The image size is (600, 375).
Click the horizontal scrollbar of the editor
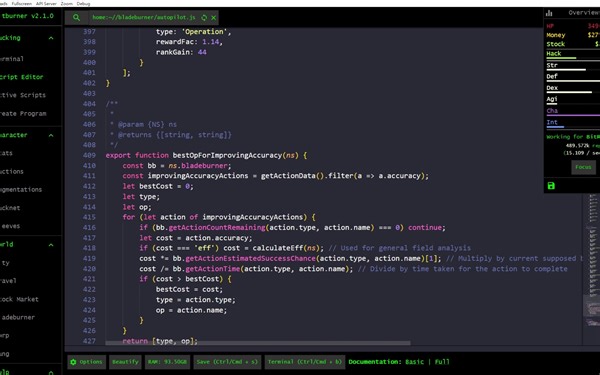pos(258,343)
